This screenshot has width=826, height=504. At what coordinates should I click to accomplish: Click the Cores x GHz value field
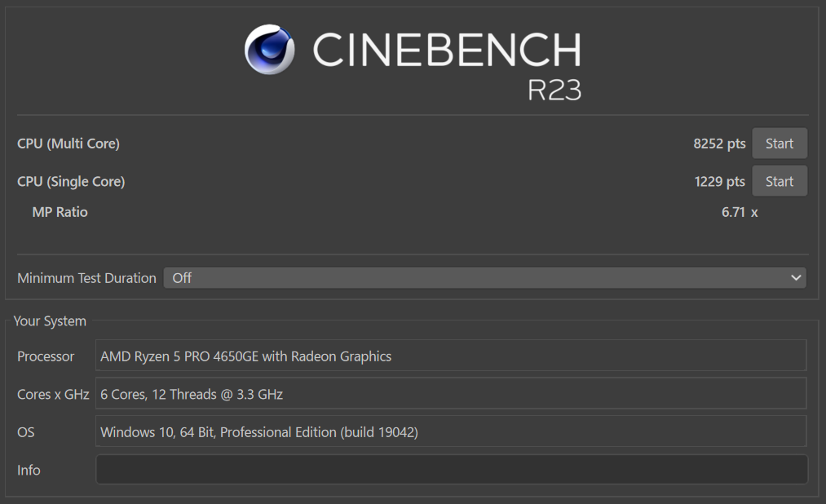[x=451, y=393]
